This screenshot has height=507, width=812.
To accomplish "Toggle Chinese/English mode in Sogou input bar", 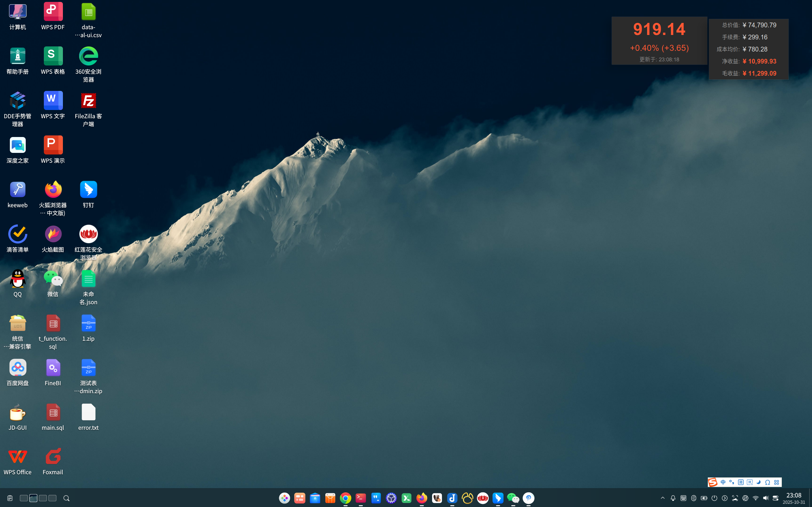I will (723, 482).
